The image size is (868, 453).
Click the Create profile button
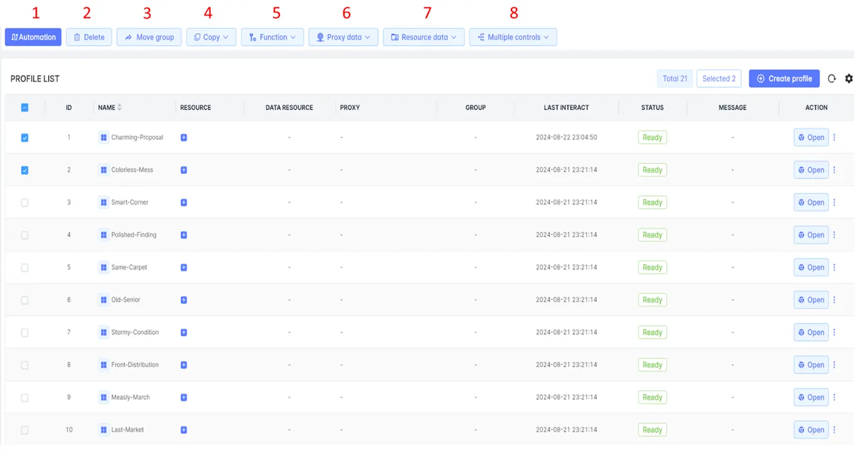pos(784,79)
